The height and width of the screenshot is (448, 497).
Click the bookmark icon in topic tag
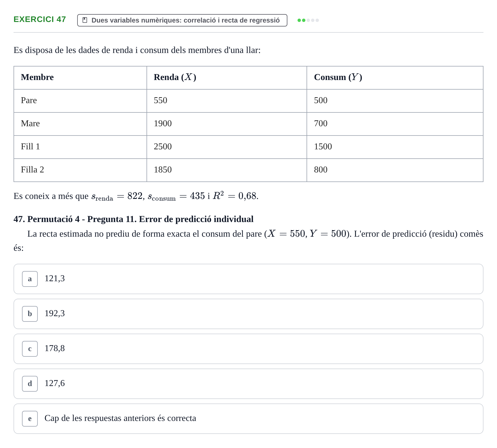pyautogui.click(x=85, y=20)
